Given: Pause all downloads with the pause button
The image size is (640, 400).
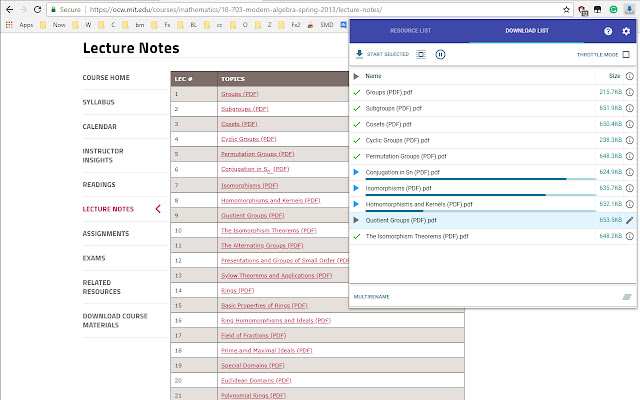Looking at the screenshot, I should (x=440, y=54).
